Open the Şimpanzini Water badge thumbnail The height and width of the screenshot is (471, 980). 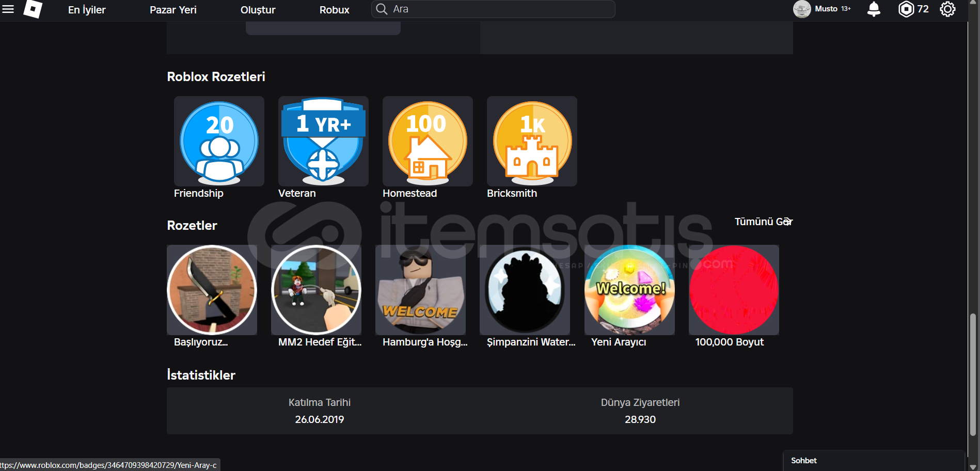point(525,290)
